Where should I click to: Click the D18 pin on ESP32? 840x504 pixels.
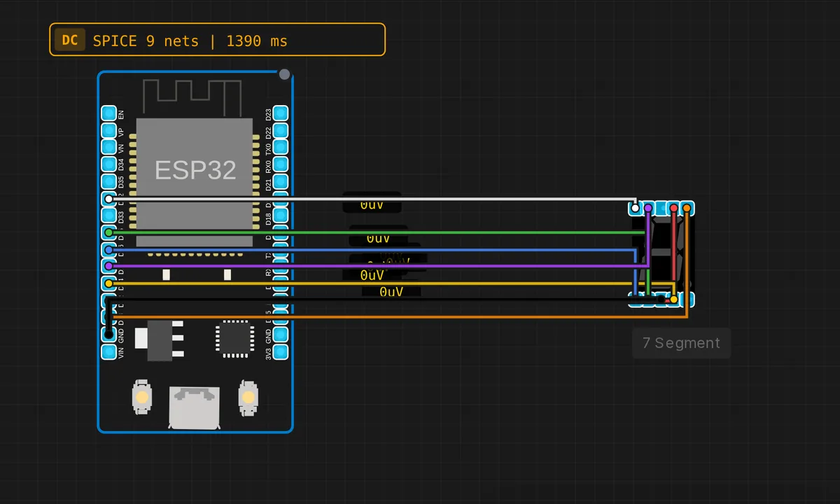coord(280,216)
